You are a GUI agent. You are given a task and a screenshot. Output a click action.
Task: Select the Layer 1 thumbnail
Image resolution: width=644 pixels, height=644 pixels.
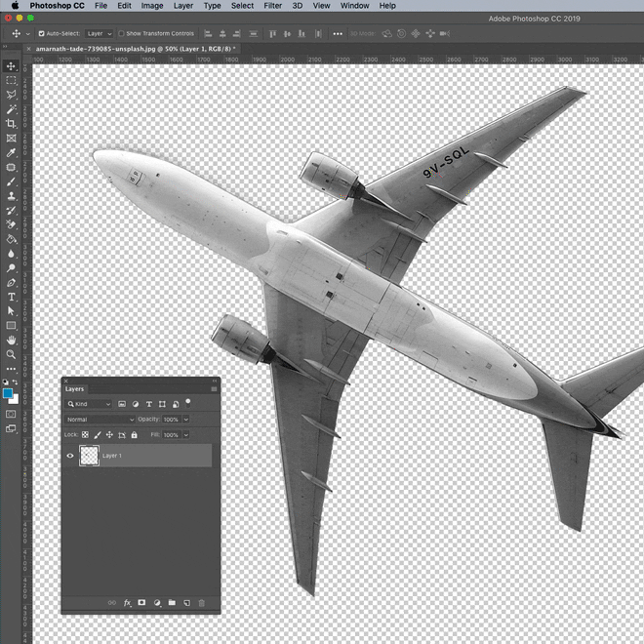click(89, 456)
